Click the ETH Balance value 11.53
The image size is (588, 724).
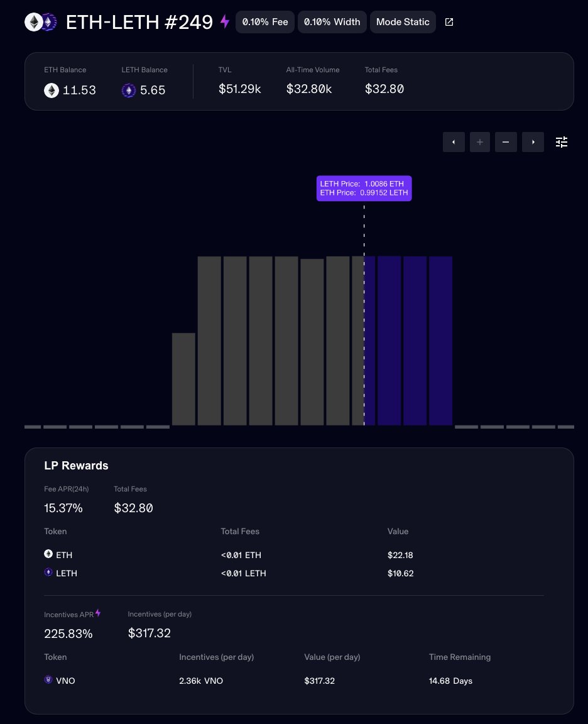pyautogui.click(x=79, y=90)
